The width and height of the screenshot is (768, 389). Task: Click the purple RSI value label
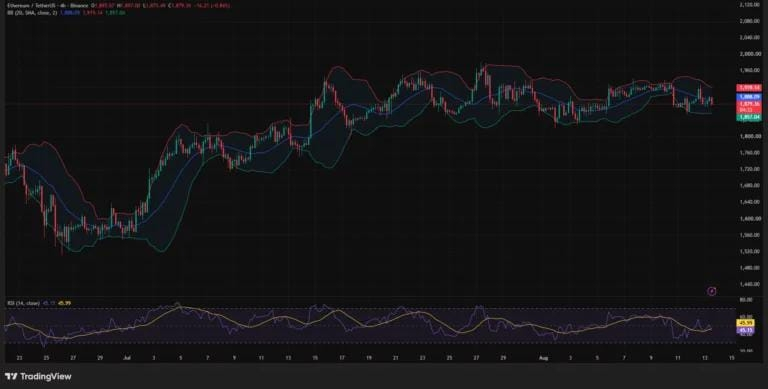point(745,330)
